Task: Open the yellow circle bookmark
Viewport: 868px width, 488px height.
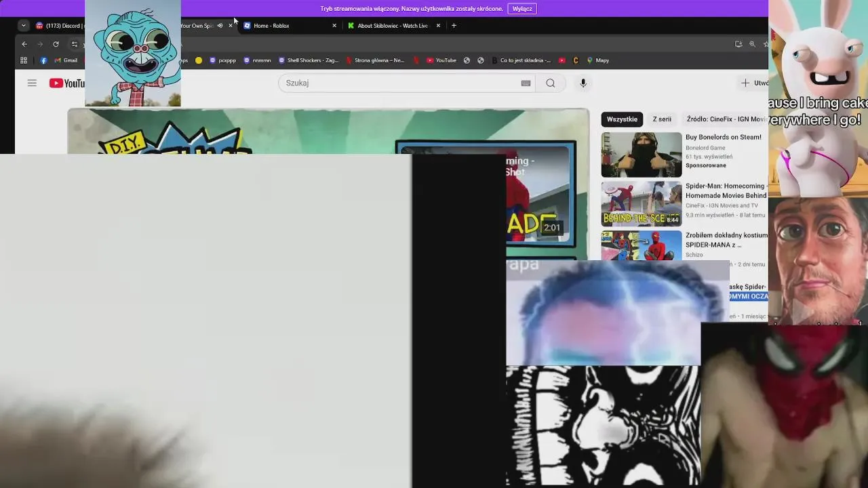Action: pos(199,60)
